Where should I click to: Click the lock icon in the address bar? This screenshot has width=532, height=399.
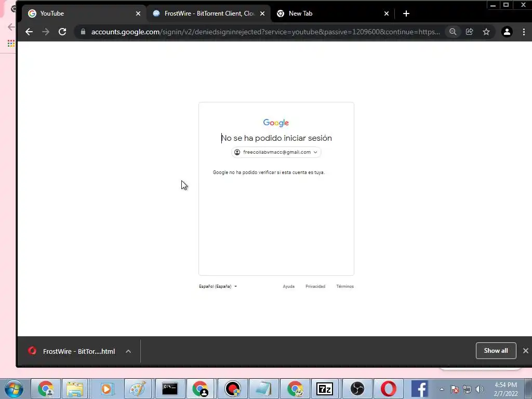tap(83, 32)
